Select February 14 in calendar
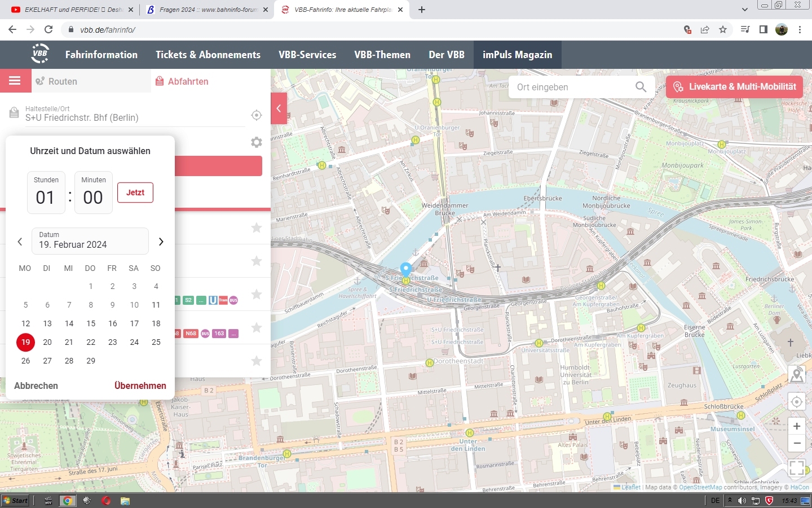 coord(69,323)
